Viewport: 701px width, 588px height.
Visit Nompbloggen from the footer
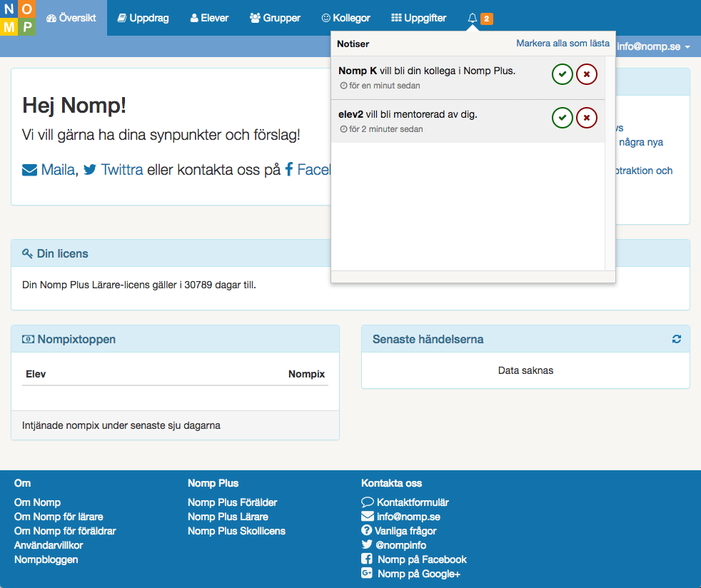[46, 559]
